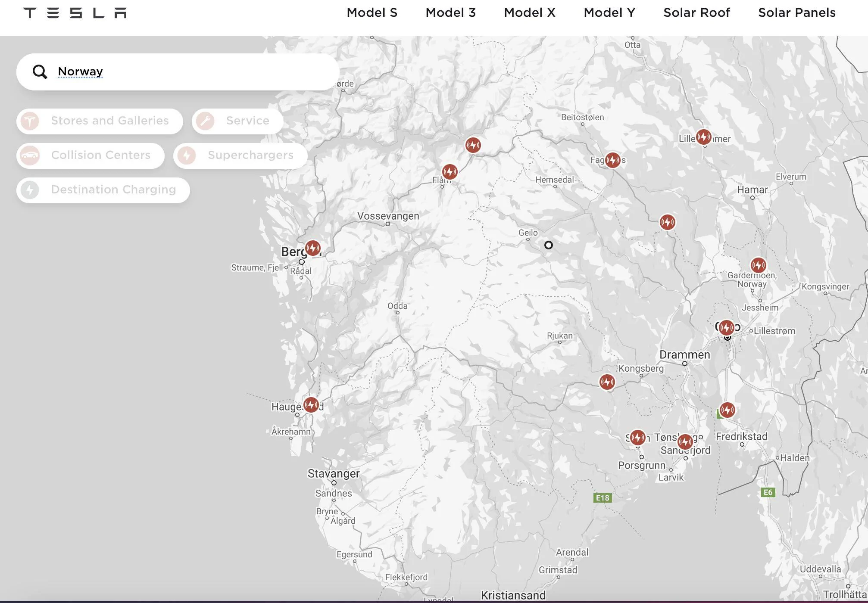868x603 pixels.
Task: Select the Supercharger pin at Haugesund
Action: [x=311, y=405]
